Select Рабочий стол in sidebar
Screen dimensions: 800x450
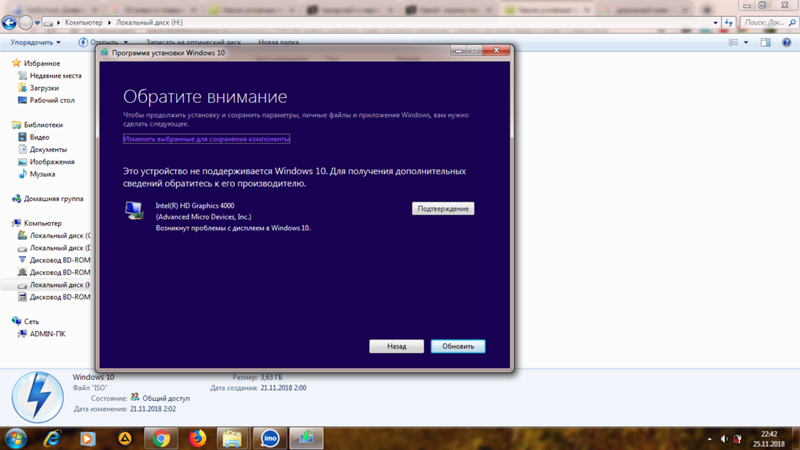point(46,100)
